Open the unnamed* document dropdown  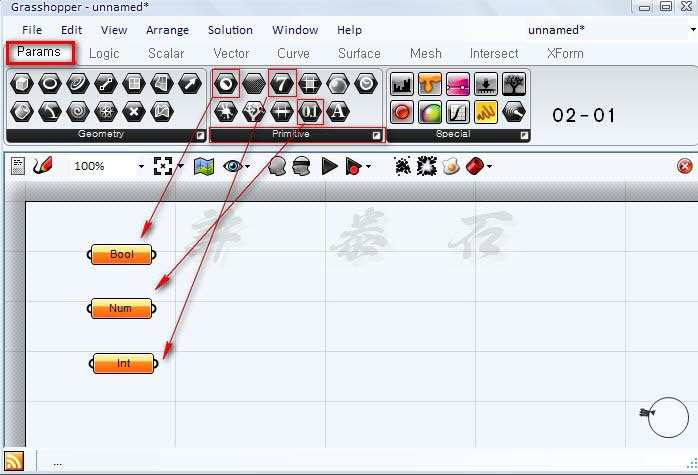pyautogui.click(x=693, y=30)
